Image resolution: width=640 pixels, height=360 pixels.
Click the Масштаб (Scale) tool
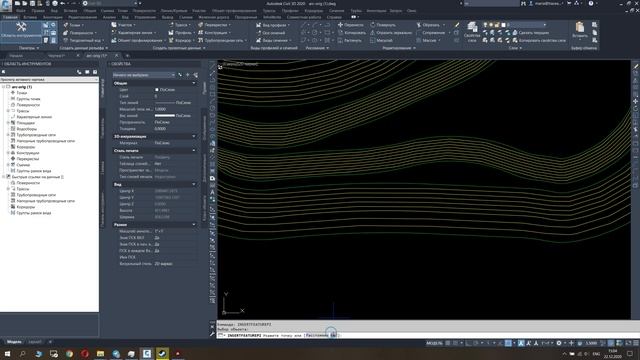point(381,40)
